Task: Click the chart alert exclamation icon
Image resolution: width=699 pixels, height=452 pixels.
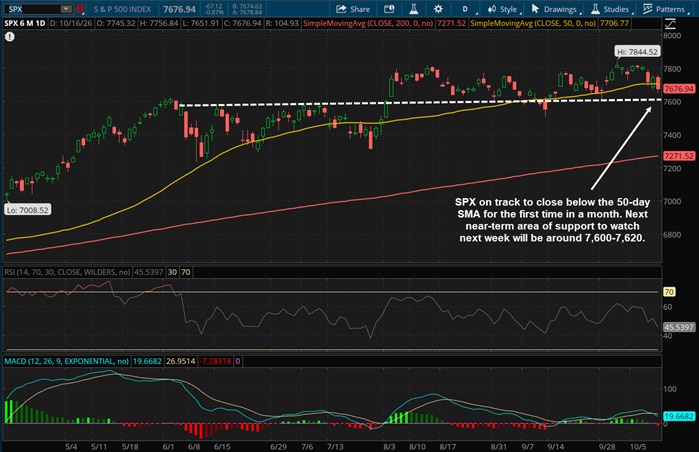Action: click(9, 37)
